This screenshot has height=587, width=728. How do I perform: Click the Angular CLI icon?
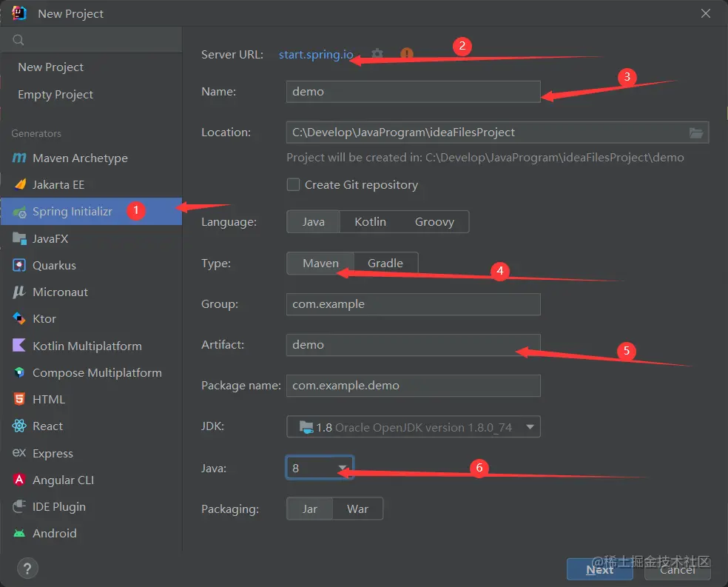coord(19,479)
